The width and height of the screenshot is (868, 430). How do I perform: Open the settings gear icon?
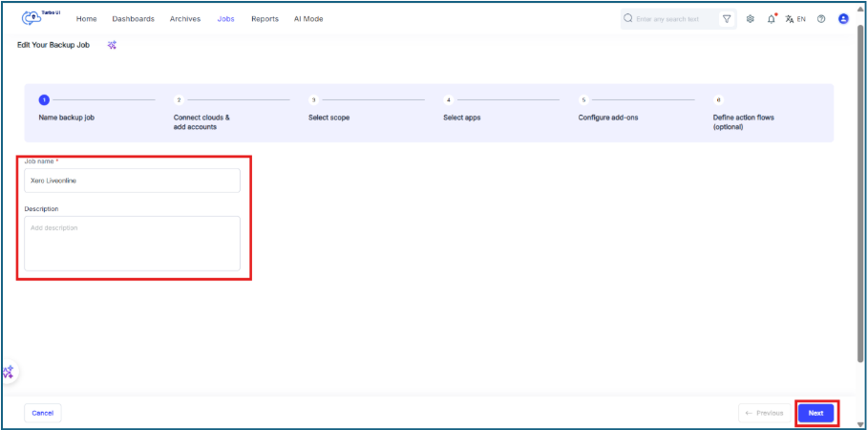pos(751,19)
